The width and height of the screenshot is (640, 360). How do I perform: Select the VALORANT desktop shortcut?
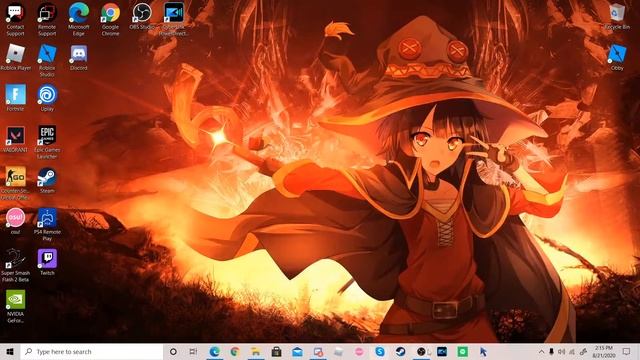16,139
